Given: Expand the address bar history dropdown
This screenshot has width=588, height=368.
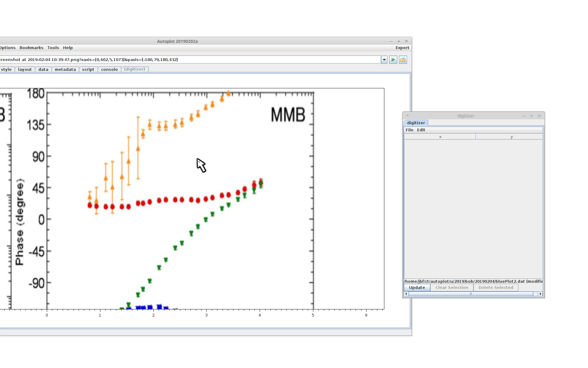Looking at the screenshot, I should 384,60.
